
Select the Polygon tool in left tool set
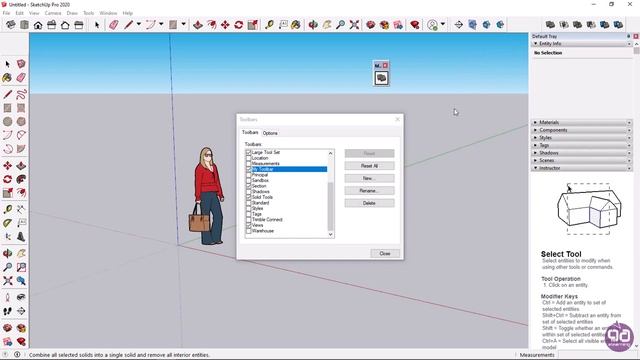coord(21,122)
